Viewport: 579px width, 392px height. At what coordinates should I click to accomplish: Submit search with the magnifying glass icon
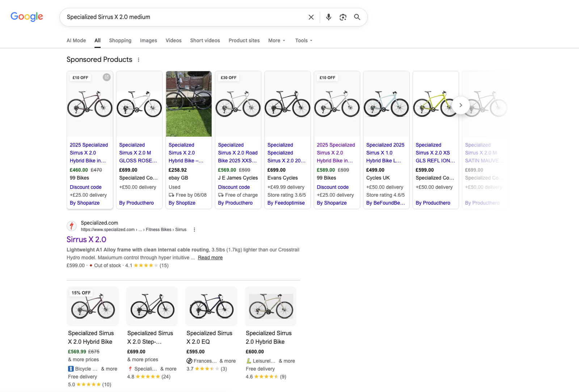tap(357, 17)
